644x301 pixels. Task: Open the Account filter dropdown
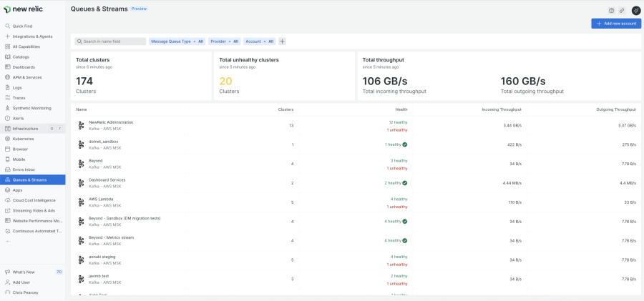259,41
